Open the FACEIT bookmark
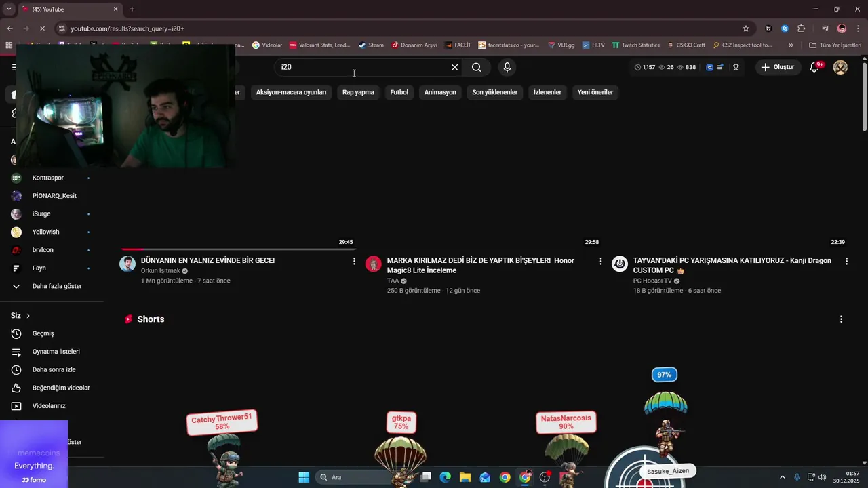The width and height of the screenshot is (868, 488). point(458,45)
